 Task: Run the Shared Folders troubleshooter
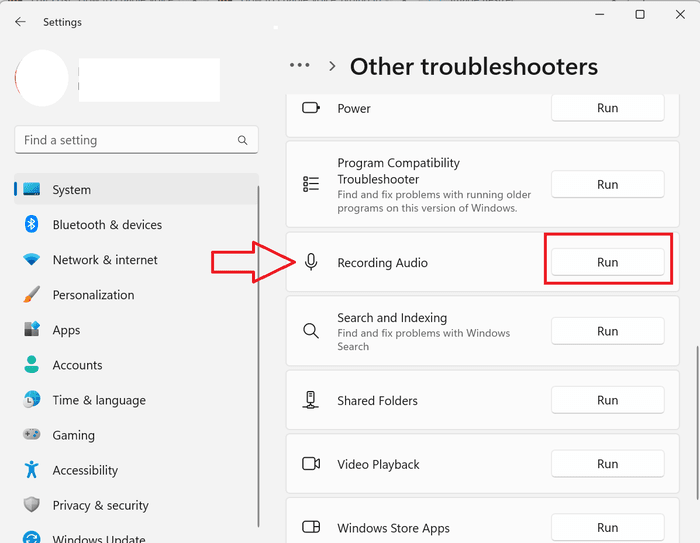point(608,400)
